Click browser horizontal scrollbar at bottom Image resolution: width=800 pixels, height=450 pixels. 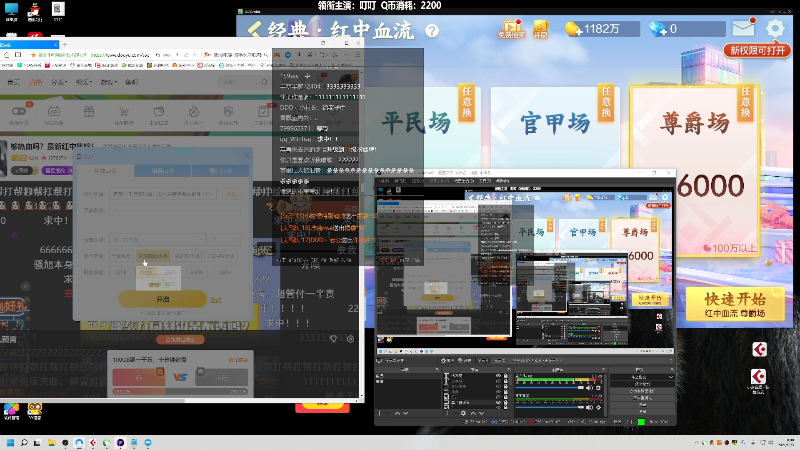[x=92, y=401]
